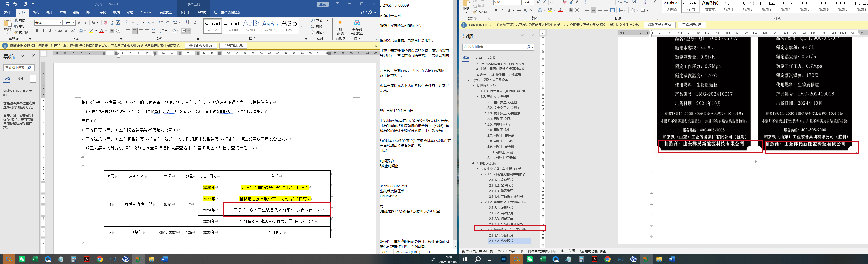Activate 格式刷 format painter in 文档1 Word
868x264 pixels.
point(21,33)
